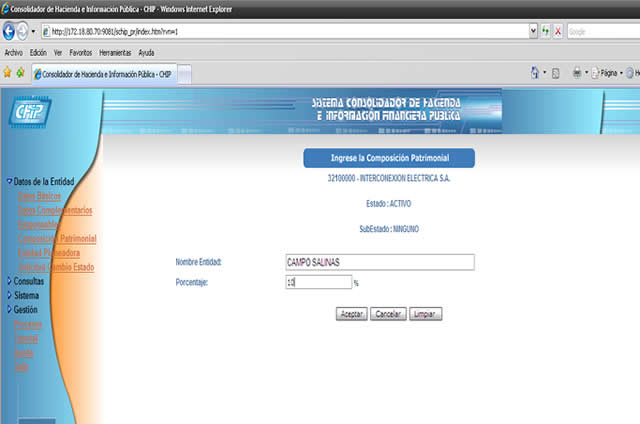Open the Herramientas menu
This screenshot has width=640, height=424.
pyautogui.click(x=115, y=53)
